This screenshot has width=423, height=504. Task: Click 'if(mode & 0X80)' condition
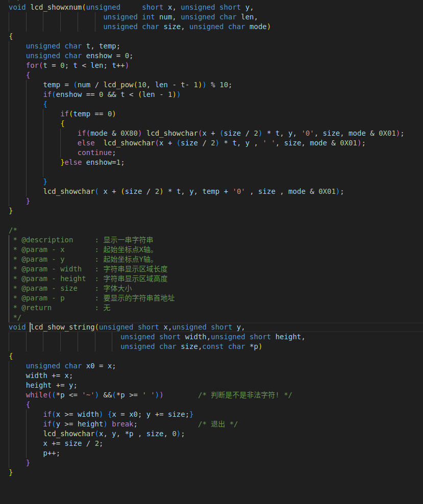110,133
